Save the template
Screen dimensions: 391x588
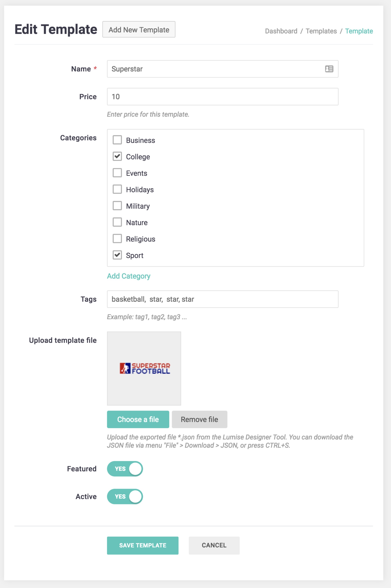[143, 545]
